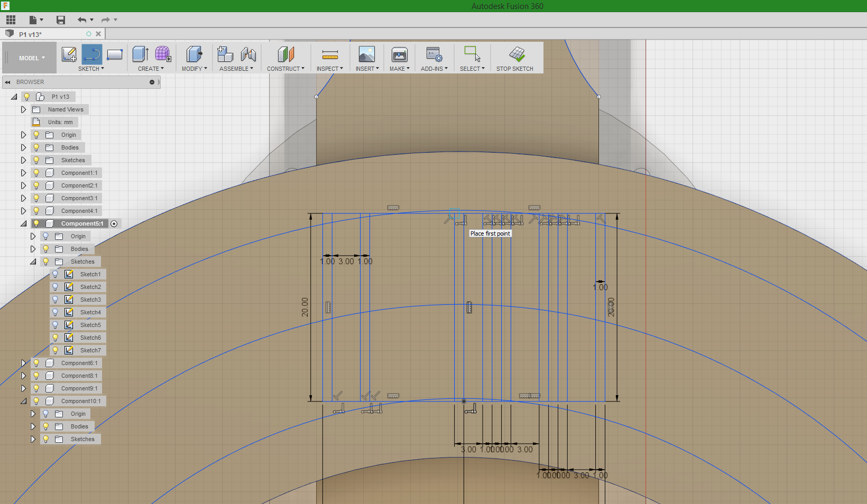Image resolution: width=867 pixels, height=504 pixels.
Task: Click the Sketch7 sketch icon
Action: click(x=69, y=350)
